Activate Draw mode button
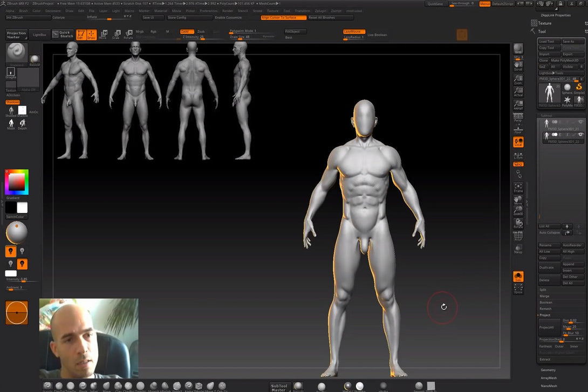The height and width of the screenshot is (392, 588). click(x=92, y=35)
